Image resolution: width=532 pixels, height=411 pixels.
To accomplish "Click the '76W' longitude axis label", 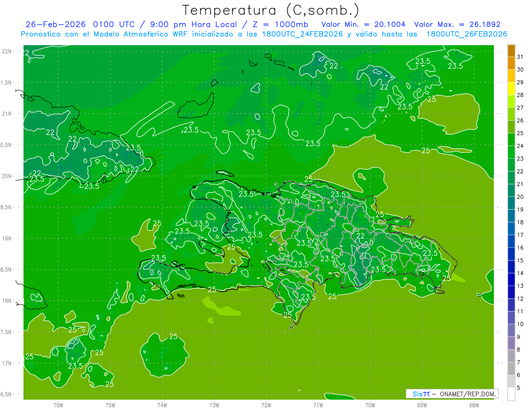I will point(58,405).
